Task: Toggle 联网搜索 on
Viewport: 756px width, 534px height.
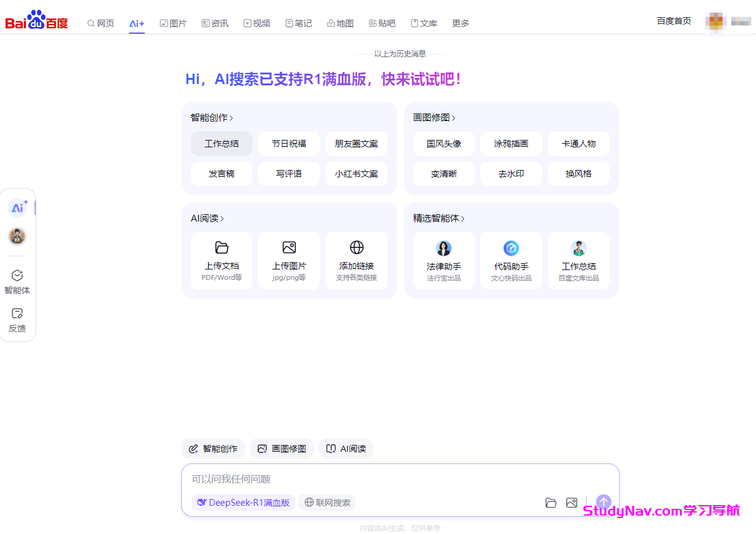Action: [x=327, y=502]
